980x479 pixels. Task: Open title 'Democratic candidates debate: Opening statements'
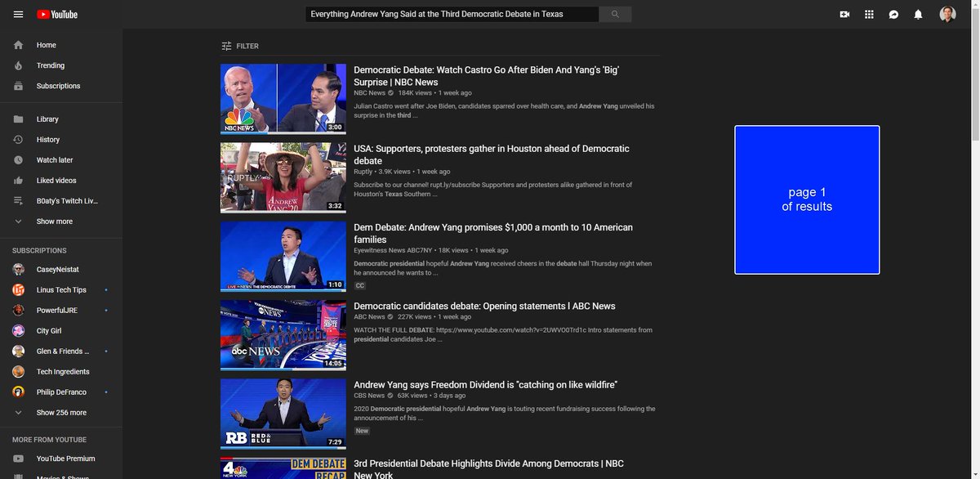[x=484, y=306]
